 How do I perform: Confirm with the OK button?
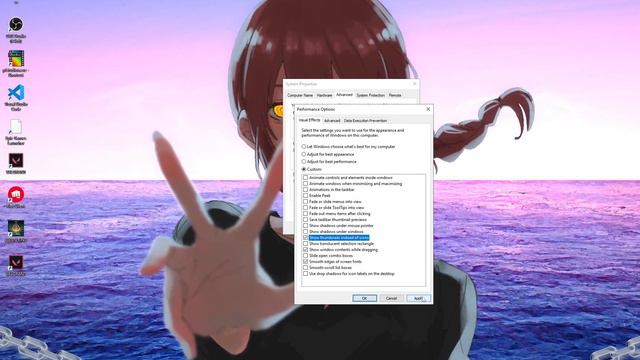point(364,298)
